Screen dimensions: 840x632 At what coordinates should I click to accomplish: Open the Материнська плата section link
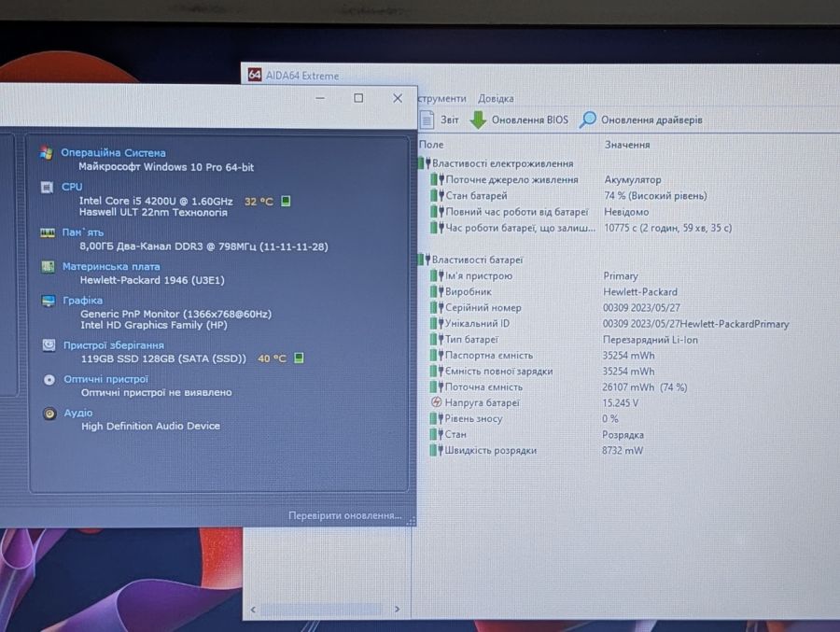pyautogui.click(x=111, y=266)
